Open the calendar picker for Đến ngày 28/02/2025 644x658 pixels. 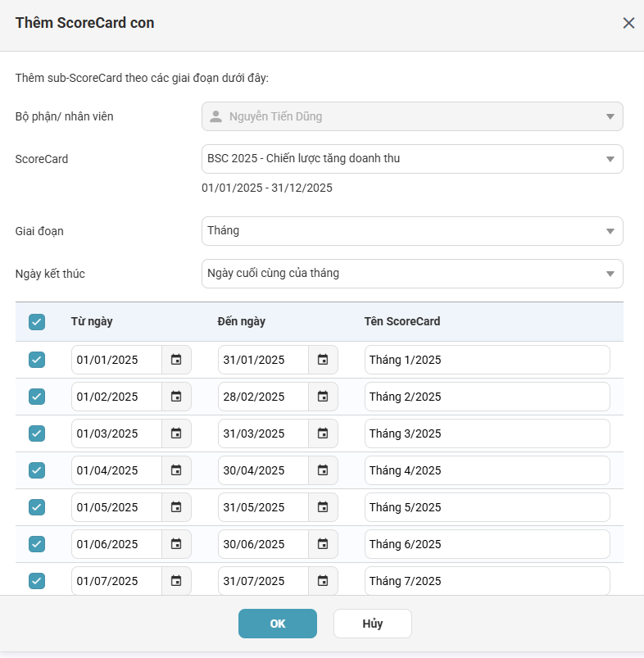(x=323, y=396)
